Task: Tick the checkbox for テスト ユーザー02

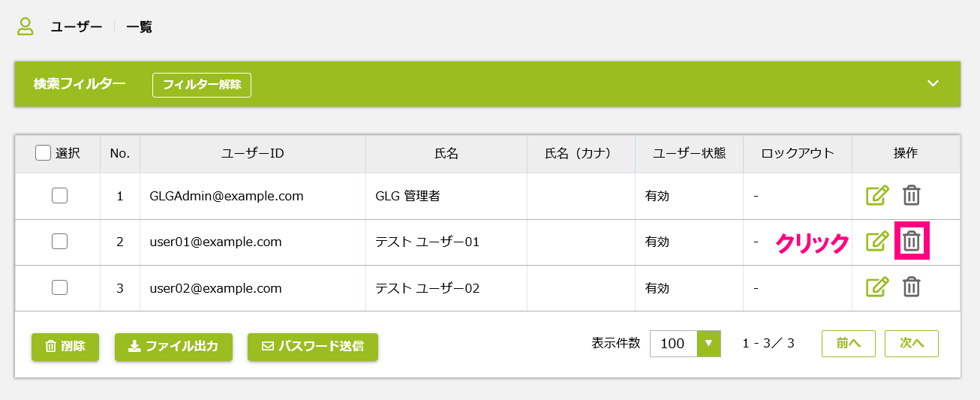Action: (x=59, y=287)
